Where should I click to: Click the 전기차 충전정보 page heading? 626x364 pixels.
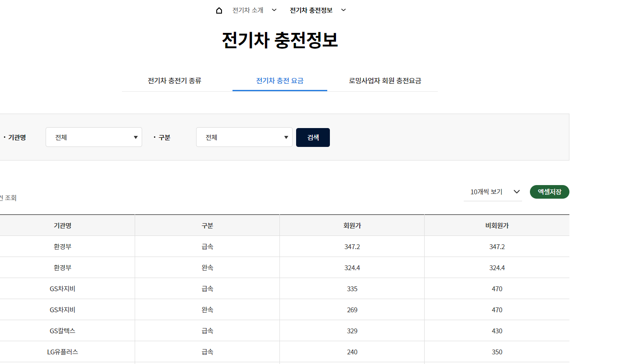pos(280,40)
